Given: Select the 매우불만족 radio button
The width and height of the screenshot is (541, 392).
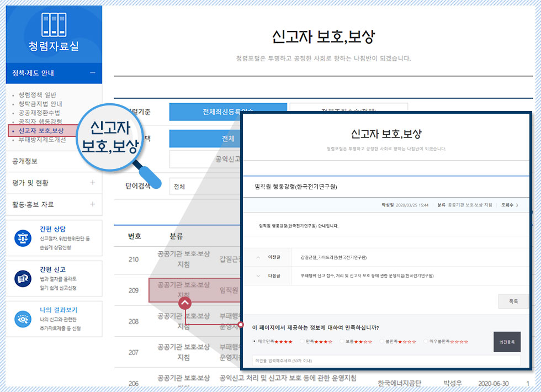Looking at the screenshot, I should (x=426, y=341).
